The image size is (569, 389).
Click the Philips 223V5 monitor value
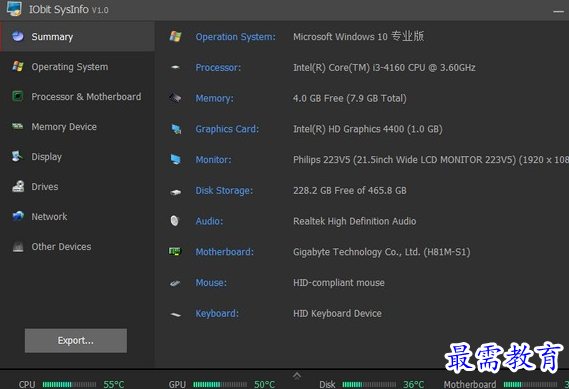point(431,160)
